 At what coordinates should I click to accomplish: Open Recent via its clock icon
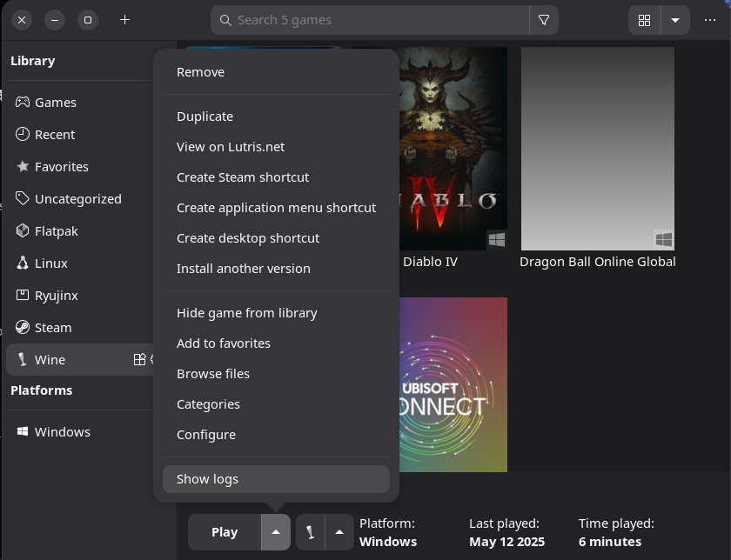tap(23, 134)
